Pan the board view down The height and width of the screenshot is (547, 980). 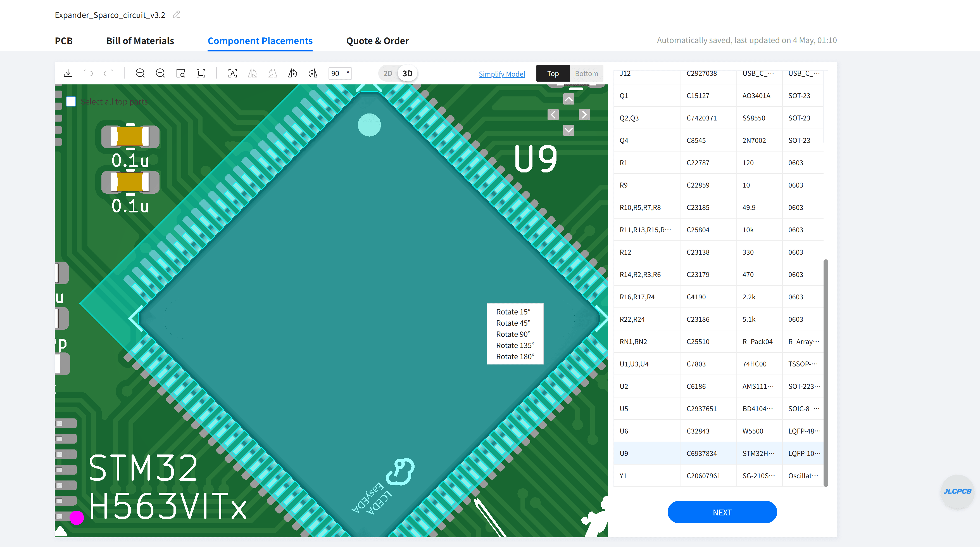(x=569, y=131)
